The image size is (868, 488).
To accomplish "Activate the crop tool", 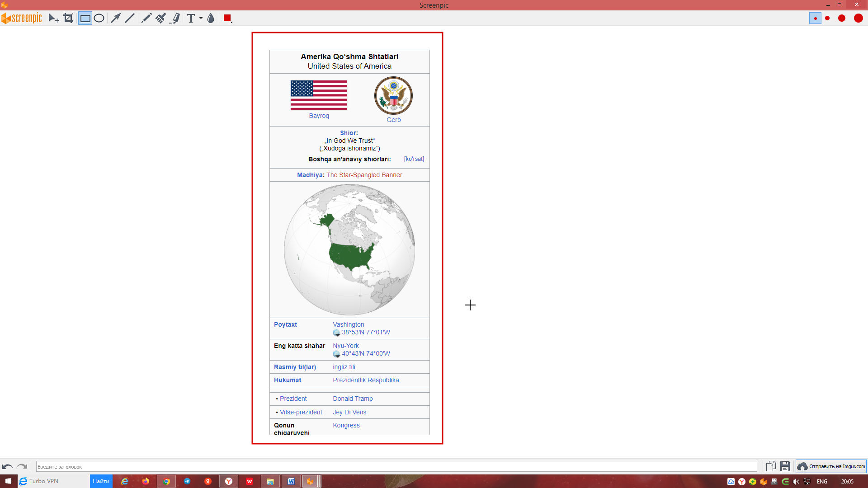I will [x=68, y=19].
